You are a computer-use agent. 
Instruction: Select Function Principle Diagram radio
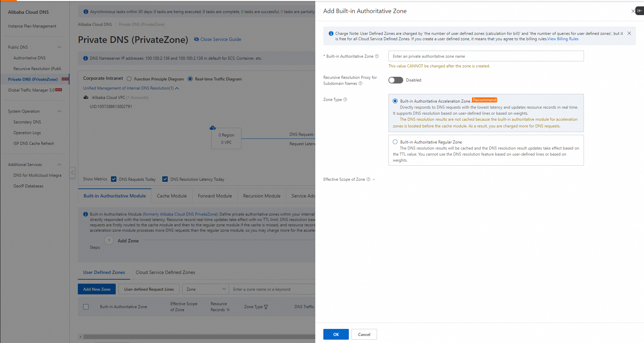tap(129, 79)
